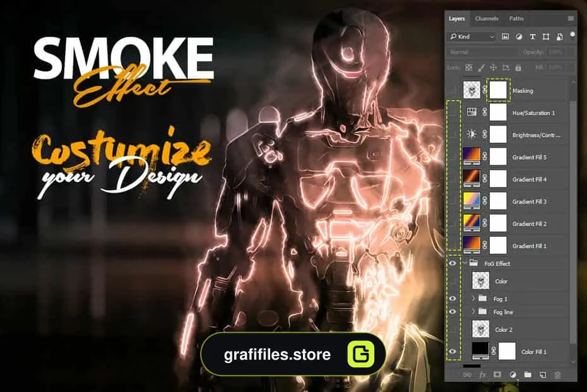The height and width of the screenshot is (392, 587).
Task: Open the Kind filter dropdown
Action: coord(473,37)
